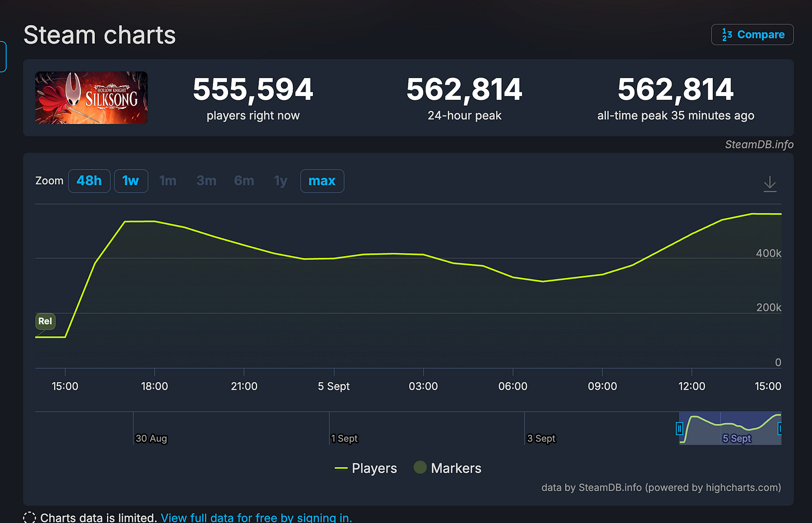Click the loading circle icon beside Charts data
The image size is (812, 523).
pos(30,517)
